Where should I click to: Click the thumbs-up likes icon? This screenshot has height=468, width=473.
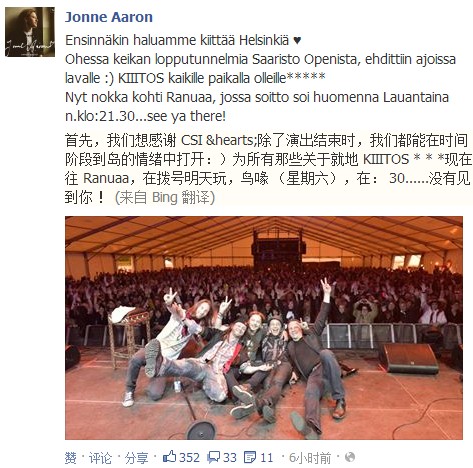tap(169, 457)
